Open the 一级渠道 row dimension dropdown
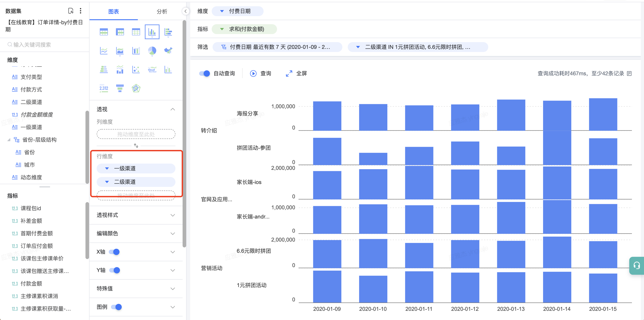Screen dimensions: 644x320 tap(107, 168)
